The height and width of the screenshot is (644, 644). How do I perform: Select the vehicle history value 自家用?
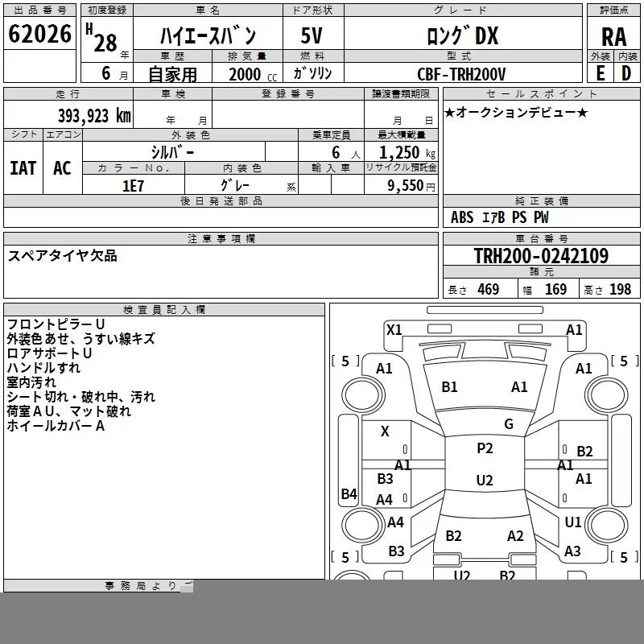click(172, 74)
